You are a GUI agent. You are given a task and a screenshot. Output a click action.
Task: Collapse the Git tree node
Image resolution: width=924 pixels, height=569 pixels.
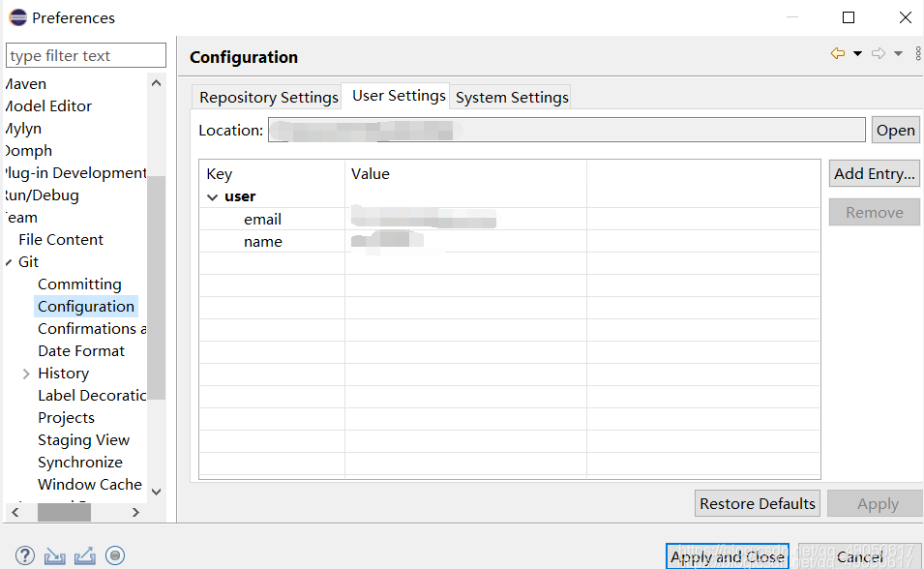pos(9,262)
